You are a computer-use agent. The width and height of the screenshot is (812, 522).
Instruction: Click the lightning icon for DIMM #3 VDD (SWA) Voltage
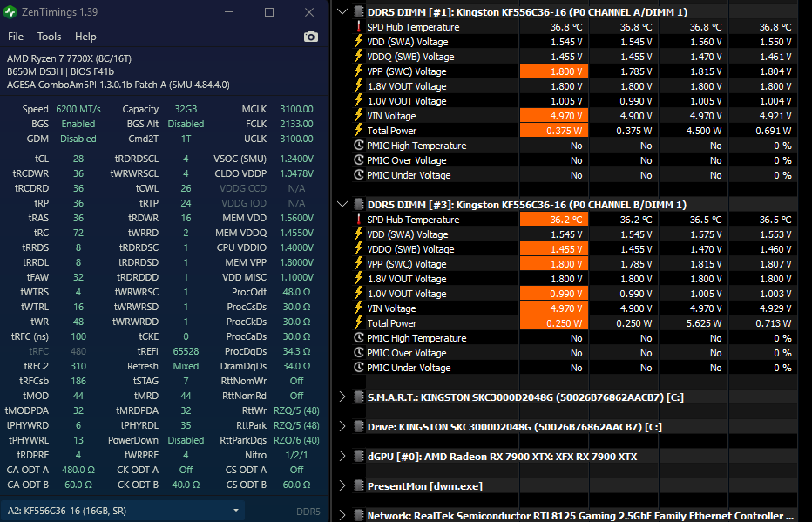pos(358,234)
